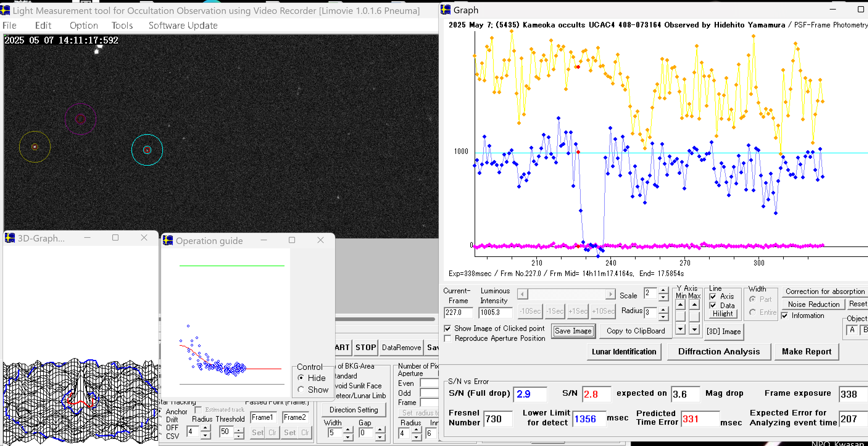
Task: Enable Reproduce Aperture Position checkbox
Action: [x=447, y=338]
